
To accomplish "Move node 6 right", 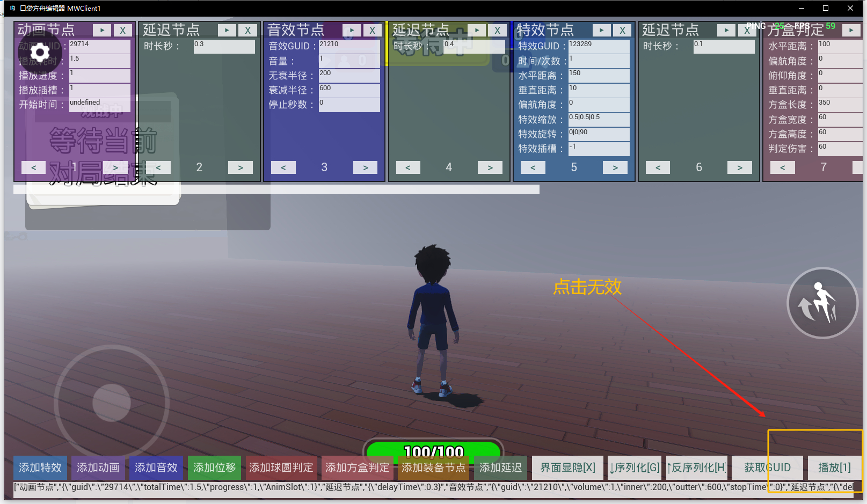I will pos(740,167).
